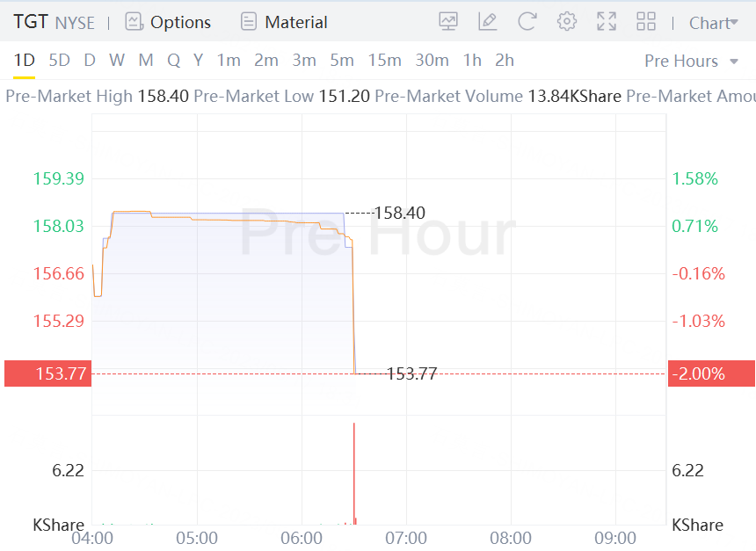Switch to weekly W interval
The width and height of the screenshot is (756, 551).
point(117,61)
